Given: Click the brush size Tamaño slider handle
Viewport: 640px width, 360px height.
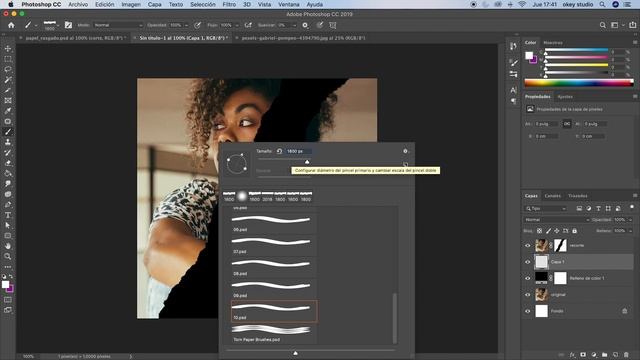Looking at the screenshot, I should 307,162.
